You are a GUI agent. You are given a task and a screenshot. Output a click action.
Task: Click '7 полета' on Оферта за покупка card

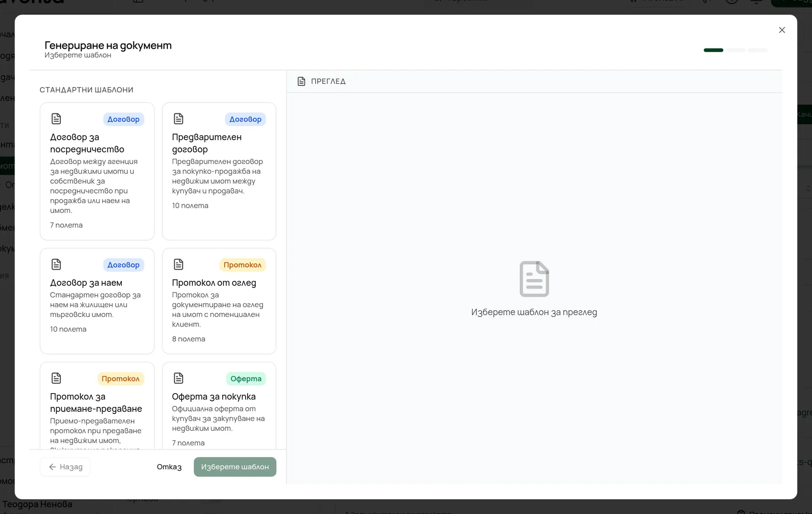click(188, 443)
